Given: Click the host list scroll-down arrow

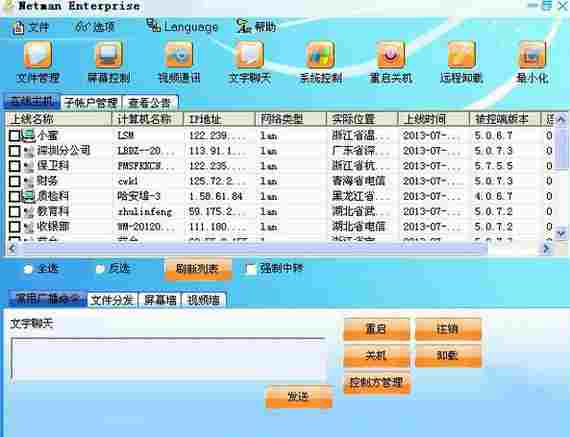Looking at the screenshot, I should click(561, 233).
